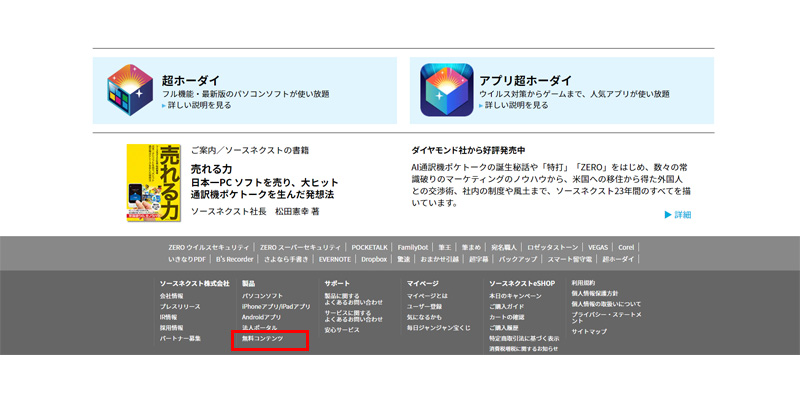Open 個人情報の取扱いについて footer link
Screen dimensions: 800x400
point(606,304)
